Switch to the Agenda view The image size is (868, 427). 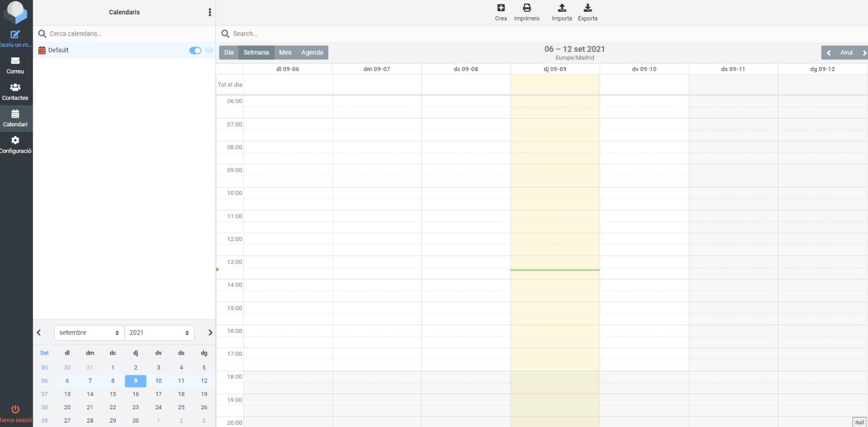point(312,52)
